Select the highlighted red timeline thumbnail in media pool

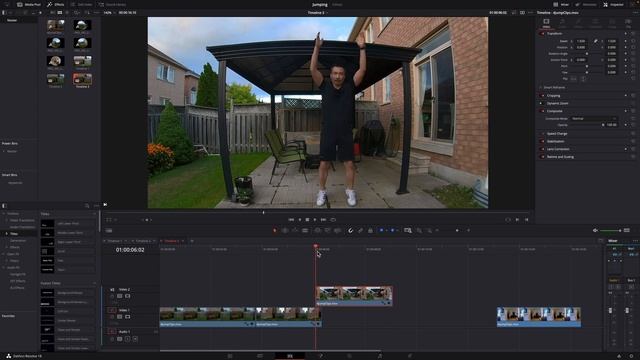(x=82, y=79)
